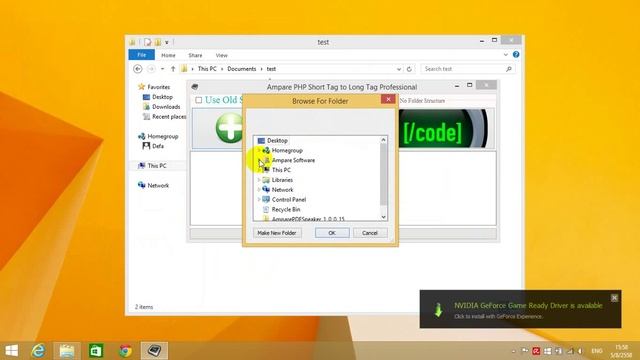Image resolution: width=640 pixels, height=360 pixels.
Task: Click the Ampare app taskbar icon
Action: [154, 351]
